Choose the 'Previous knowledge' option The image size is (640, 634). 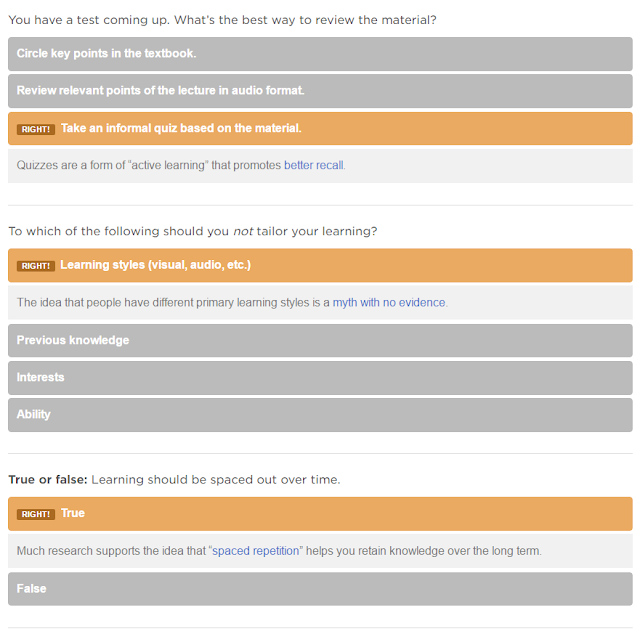(x=320, y=340)
